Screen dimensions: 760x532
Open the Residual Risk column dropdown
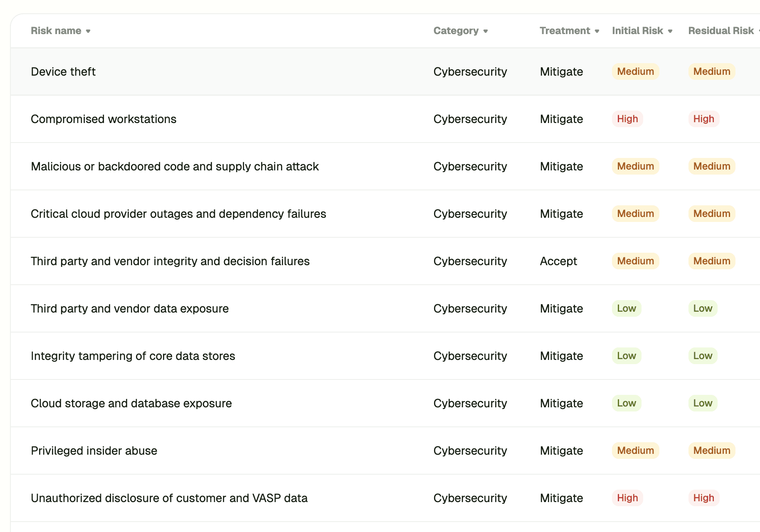[x=724, y=31]
